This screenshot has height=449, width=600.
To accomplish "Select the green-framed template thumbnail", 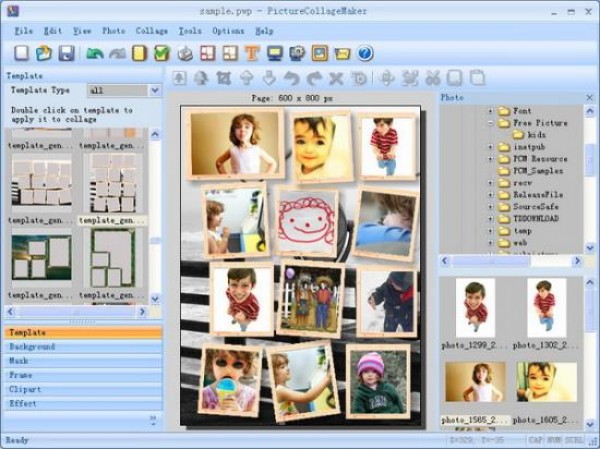I will (x=112, y=258).
